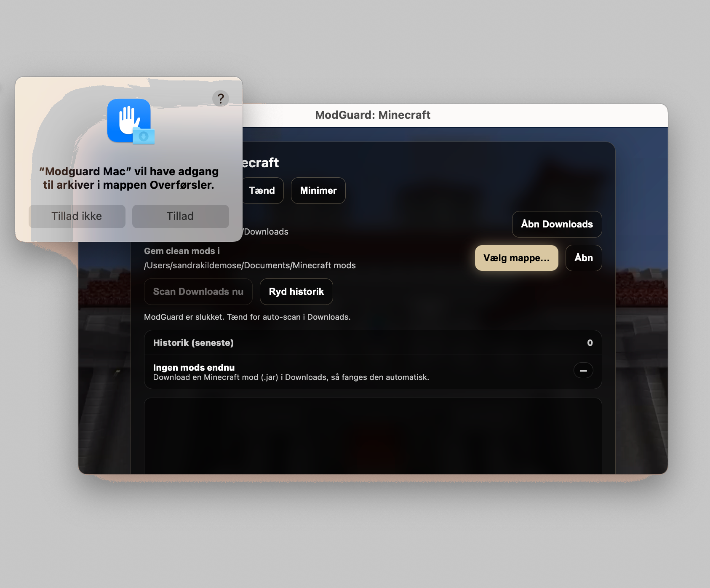Viewport: 710px width, 588px height.
Task: Deny access with Tillad ikke
Action: click(77, 216)
